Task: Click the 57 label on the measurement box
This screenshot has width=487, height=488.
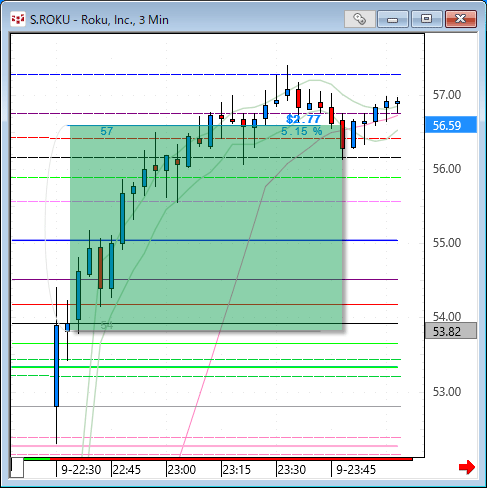Action: [x=107, y=131]
